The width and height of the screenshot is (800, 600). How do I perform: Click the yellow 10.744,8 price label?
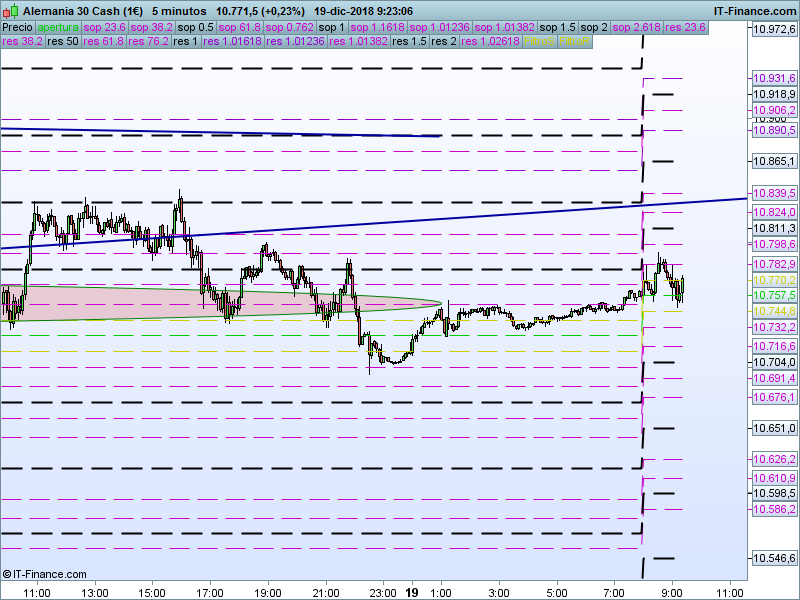(x=774, y=311)
